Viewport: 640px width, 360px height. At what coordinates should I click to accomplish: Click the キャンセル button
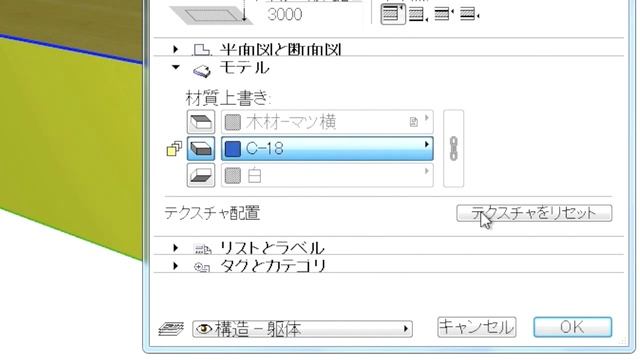(476, 327)
